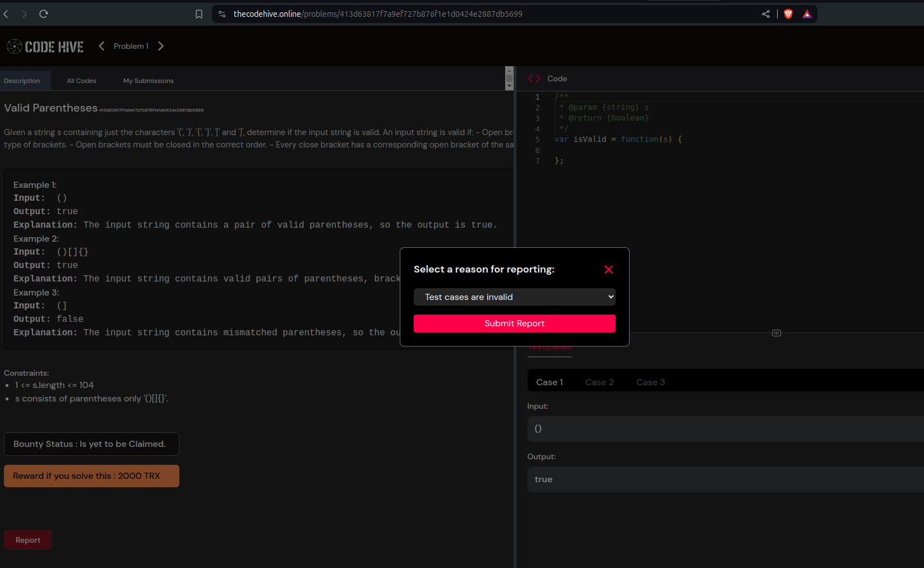
Task: Click the editor panel resize handle icon
Action: [x=777, y=333]
